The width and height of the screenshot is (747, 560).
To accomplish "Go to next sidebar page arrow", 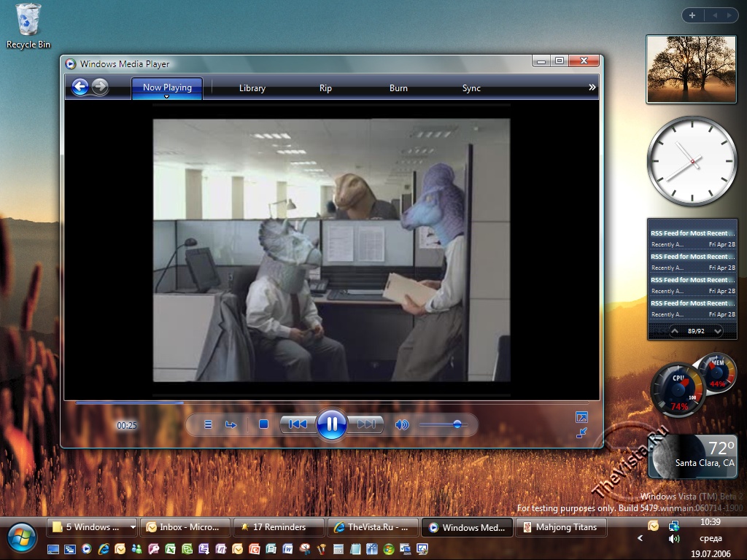I will pos(729,15).
